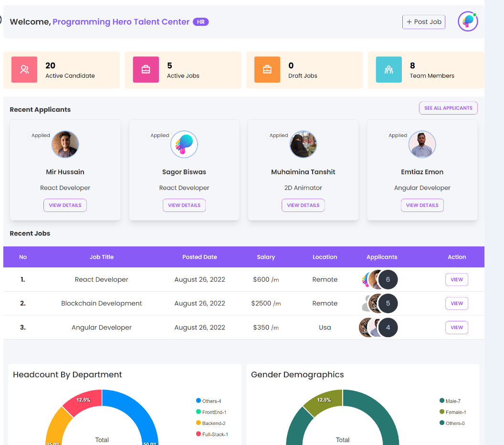
Task: Click the 20 Active Candidate count
Action: click(51, 65)
